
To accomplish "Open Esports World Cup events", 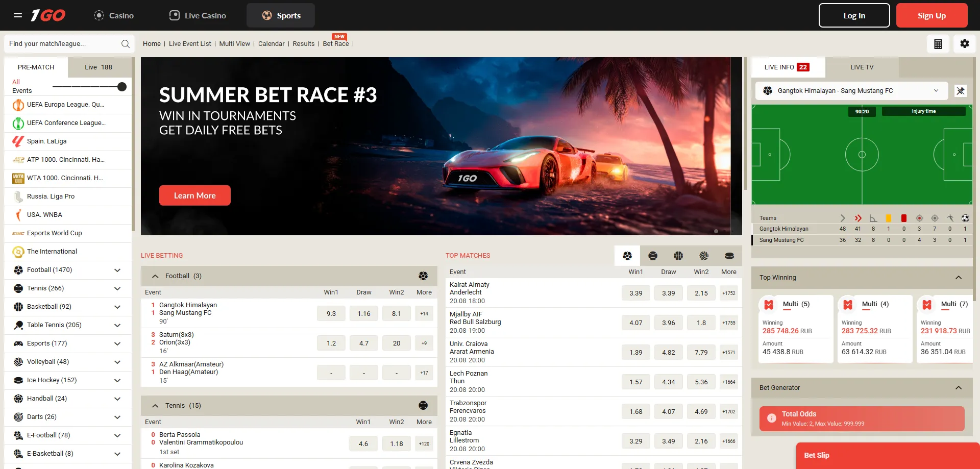I will pyautogui.click(x=68, y=233).
